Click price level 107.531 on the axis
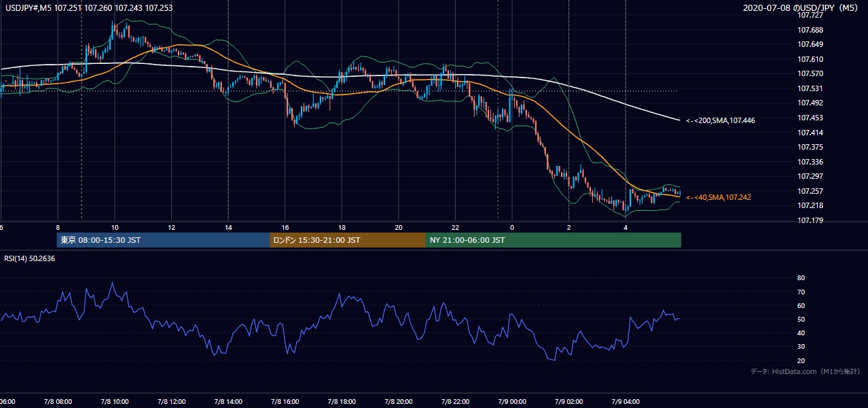The image size is (868, 408). pos(810,88)
